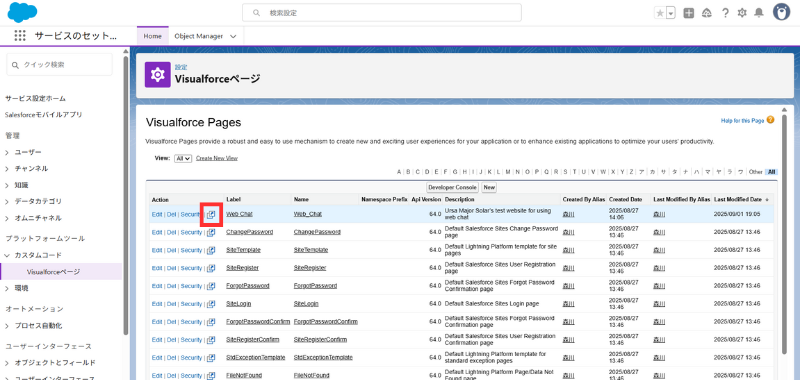Open the notifications bell
The width and height of the screenshot is (800, 380).
coord(759,13)
